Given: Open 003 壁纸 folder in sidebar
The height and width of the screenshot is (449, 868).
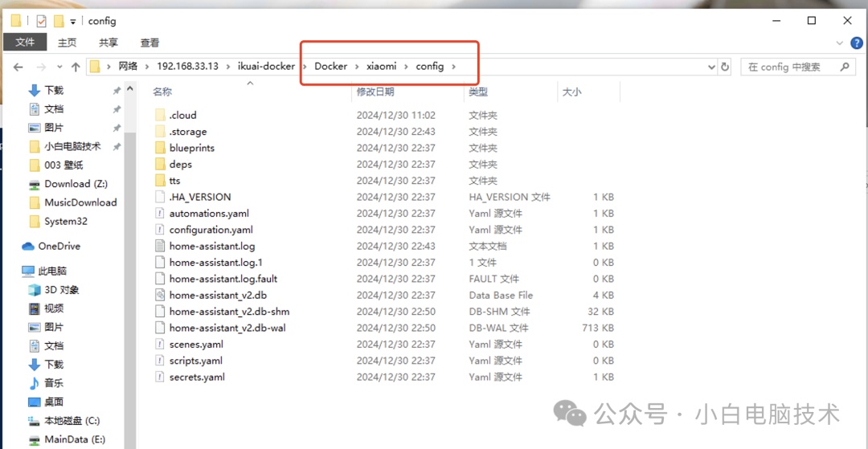Looking at the screenshot, I should tap(63, 165).
